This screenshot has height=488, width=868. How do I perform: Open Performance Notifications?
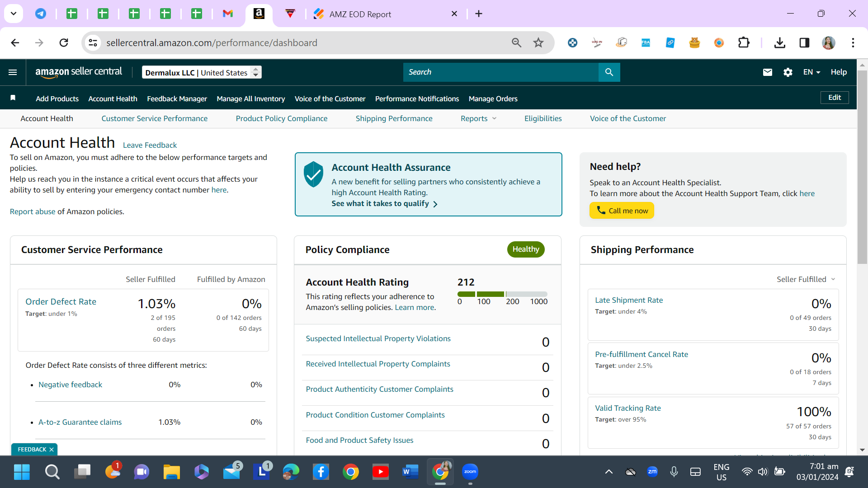coord(417,99)
